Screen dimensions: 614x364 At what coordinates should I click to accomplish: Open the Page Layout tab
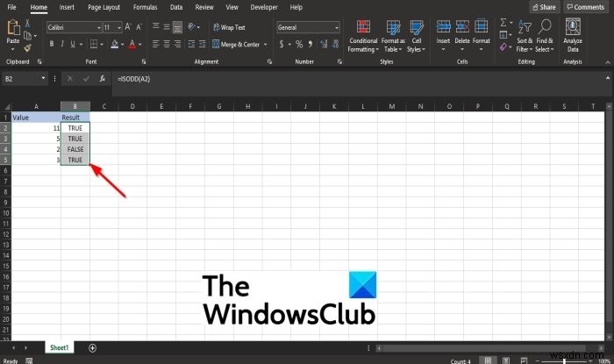point(104,7)
